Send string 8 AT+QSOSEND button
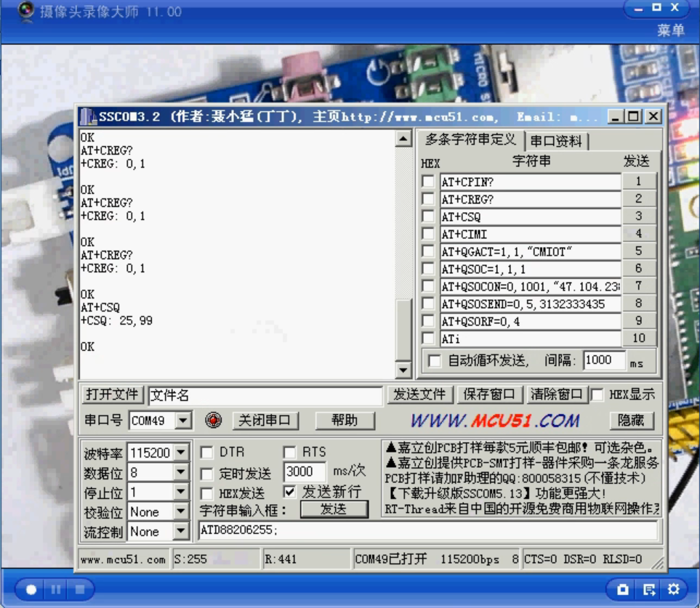The height and width of the screenshot is (608, 700). [x=639, y=304]
